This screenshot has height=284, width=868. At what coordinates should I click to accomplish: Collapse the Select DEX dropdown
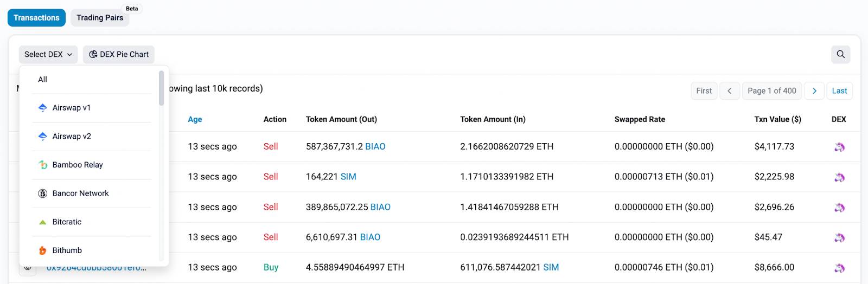click(48, 54)
